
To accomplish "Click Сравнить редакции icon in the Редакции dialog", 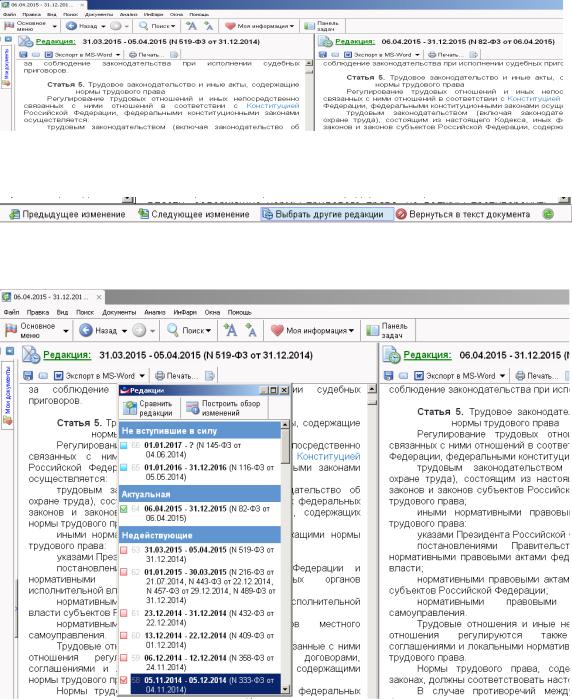I will [x=130, y=408].
